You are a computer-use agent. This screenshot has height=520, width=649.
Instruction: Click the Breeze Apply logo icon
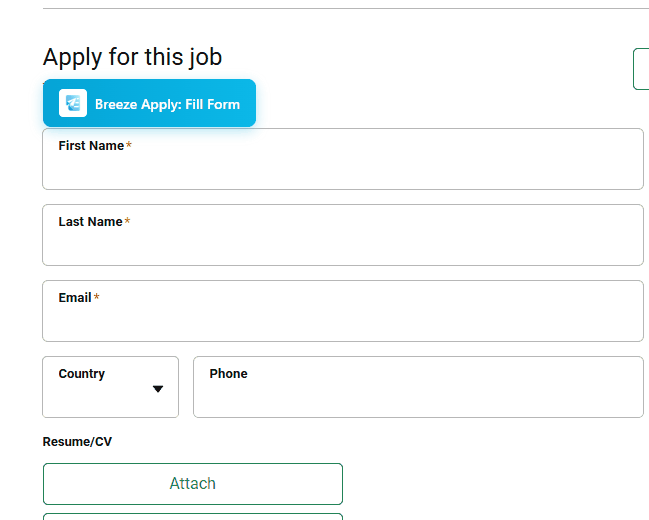[x=73, y=103]
